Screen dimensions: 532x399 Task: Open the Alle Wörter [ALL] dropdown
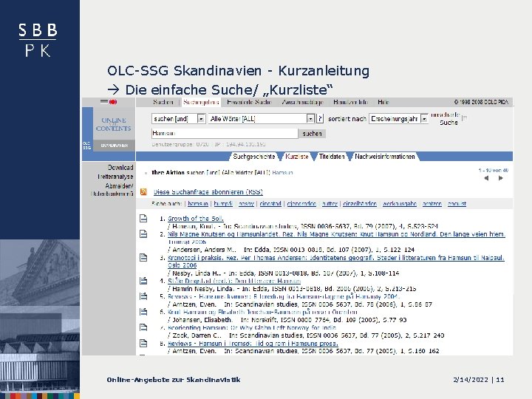click(x=310, y=119)
